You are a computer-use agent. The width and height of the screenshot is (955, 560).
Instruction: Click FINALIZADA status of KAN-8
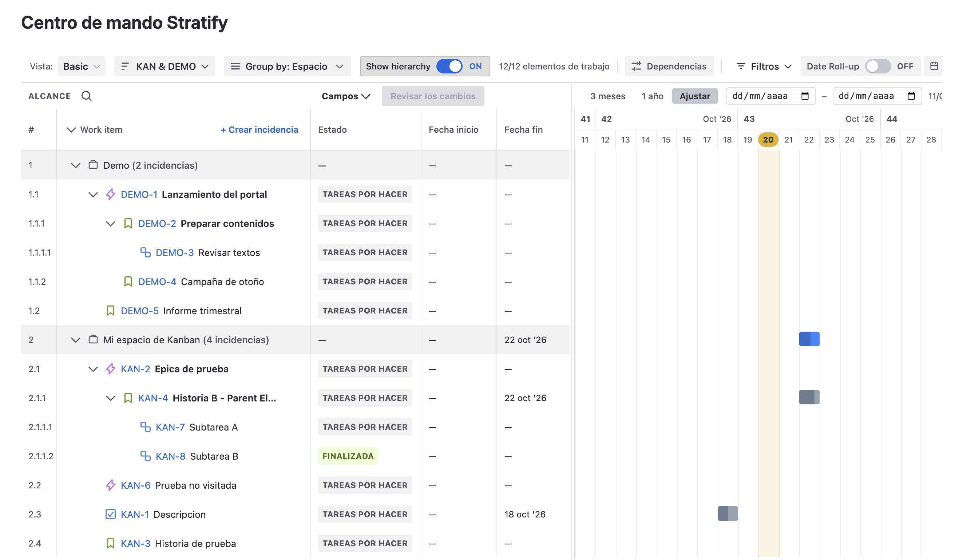point(348,456)
